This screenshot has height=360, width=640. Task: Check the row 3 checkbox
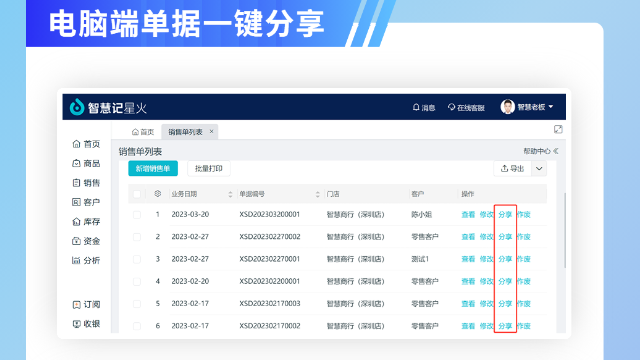[x=137, y=259]
